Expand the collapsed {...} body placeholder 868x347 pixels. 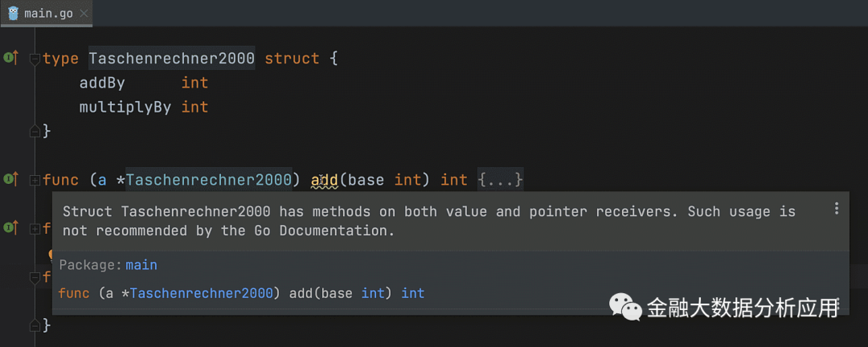coord(500,180)
